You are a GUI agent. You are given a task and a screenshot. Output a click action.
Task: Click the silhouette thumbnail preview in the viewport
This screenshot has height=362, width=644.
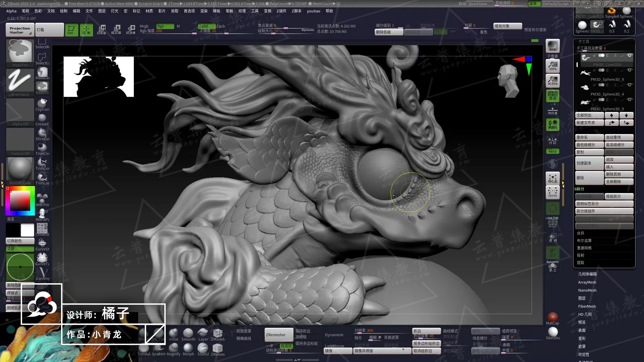(99, 77)
